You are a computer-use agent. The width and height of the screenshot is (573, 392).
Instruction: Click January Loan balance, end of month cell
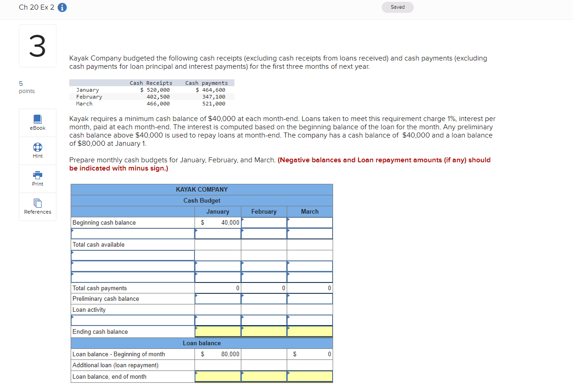pyautogui.click(x=218, y=376)
